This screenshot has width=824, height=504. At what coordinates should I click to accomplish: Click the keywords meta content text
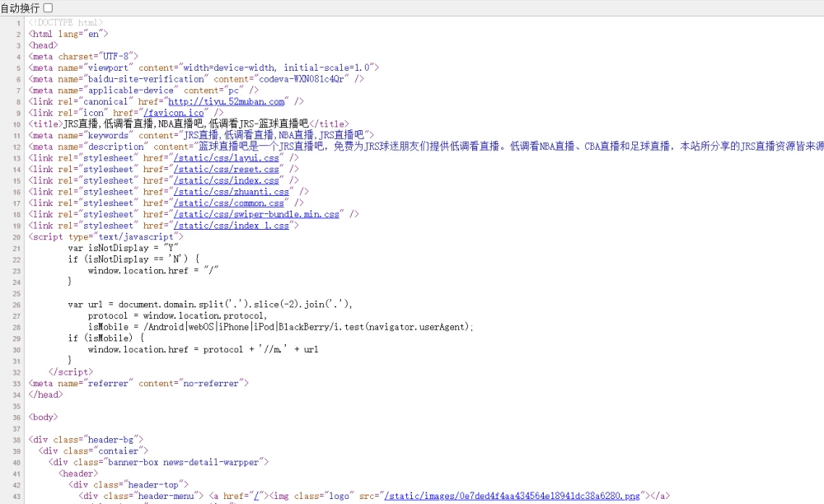pos(274,135)
